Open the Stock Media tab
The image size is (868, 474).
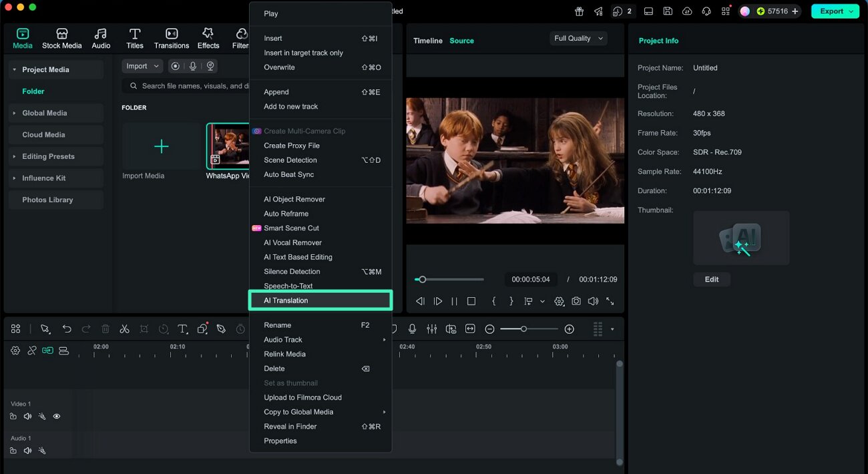[61, 38]
